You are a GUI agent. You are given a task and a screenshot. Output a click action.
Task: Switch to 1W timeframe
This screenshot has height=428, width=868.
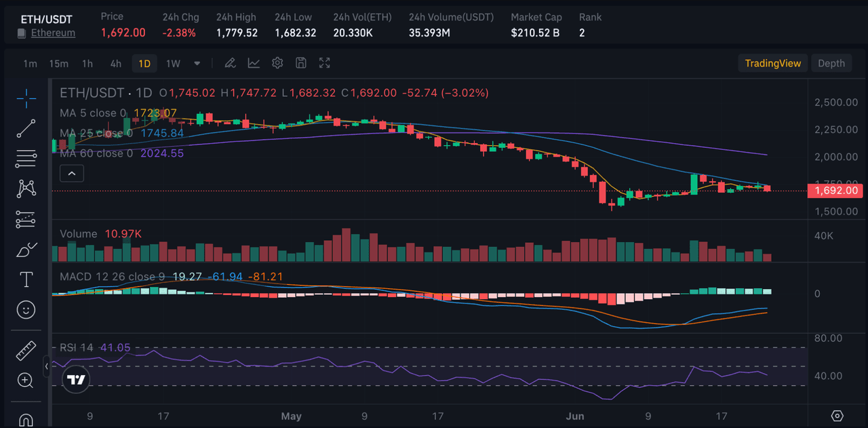(174, 63)
